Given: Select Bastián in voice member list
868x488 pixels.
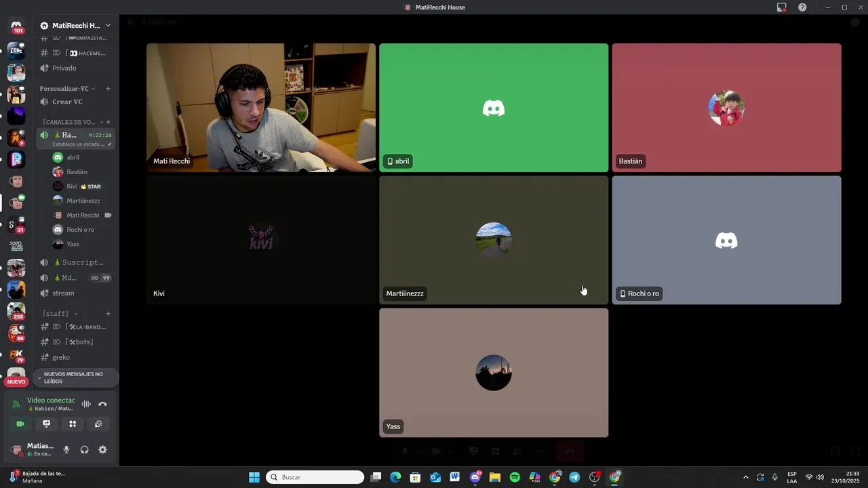Looking at the screenshot, I should [x=83, y=172].
